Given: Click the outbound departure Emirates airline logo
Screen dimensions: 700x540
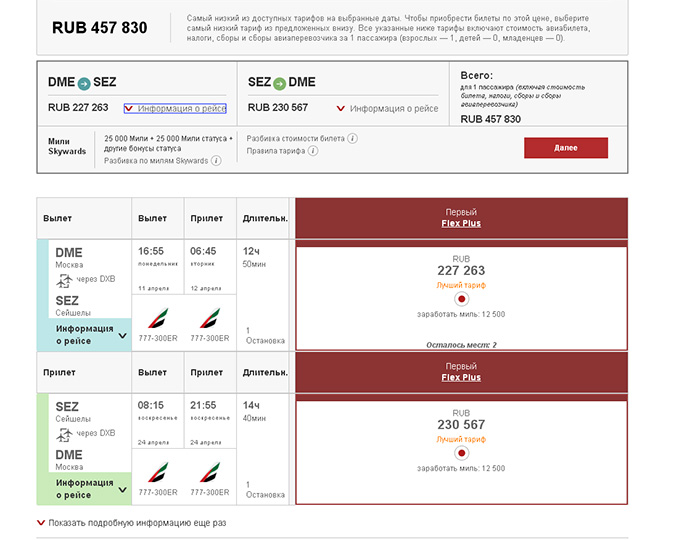Looking at the screenshot, I should coord(158,318).
